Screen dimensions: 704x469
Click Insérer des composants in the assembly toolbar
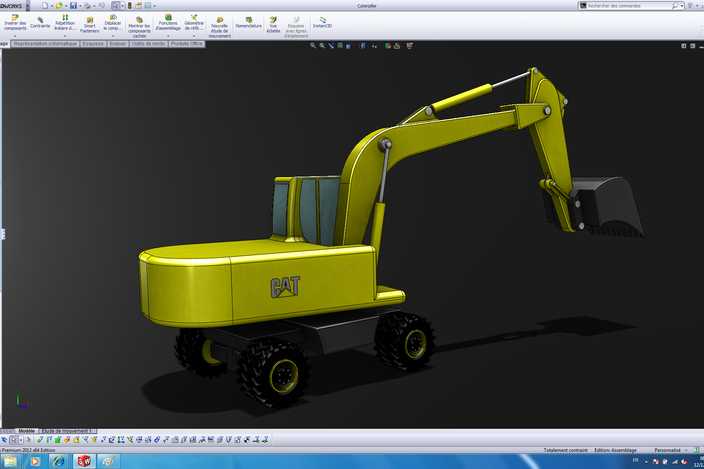(15, 22)
